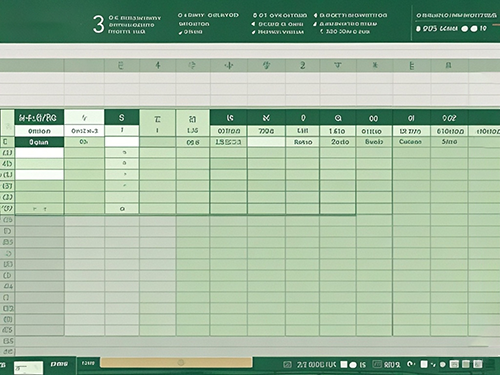
Task: Click the rightmost view icon in the status bar
Action: pos(478,364)
